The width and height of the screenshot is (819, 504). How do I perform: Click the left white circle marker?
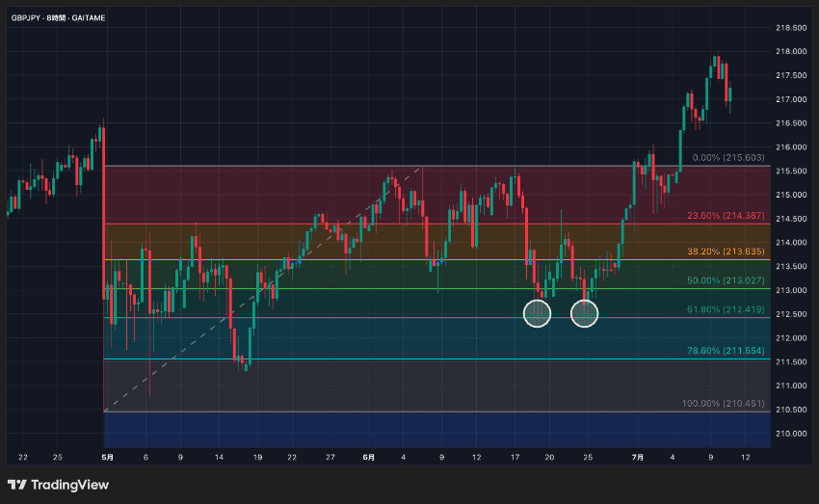tap(537, 313)
